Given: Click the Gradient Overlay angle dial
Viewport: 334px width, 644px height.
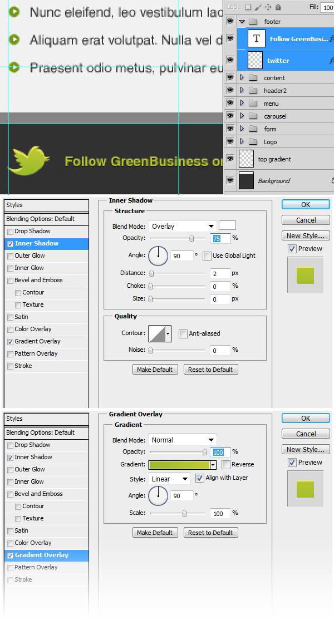Looking at the screenshot, I should (158, 496).
